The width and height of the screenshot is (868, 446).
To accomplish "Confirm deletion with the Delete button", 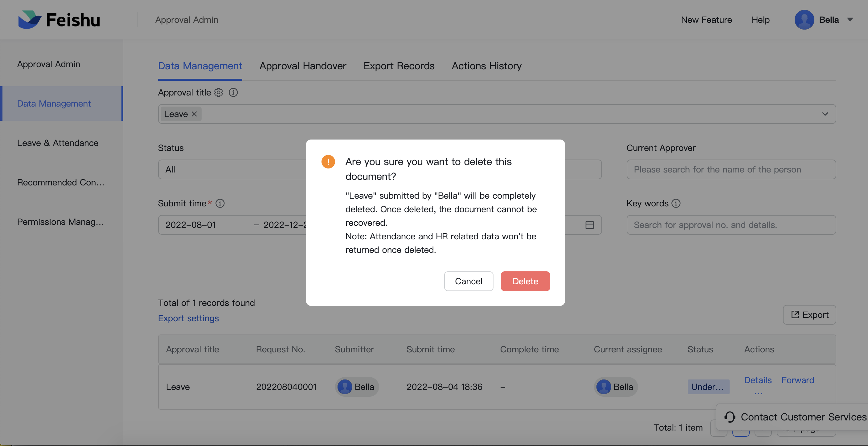I will point(525,281).
